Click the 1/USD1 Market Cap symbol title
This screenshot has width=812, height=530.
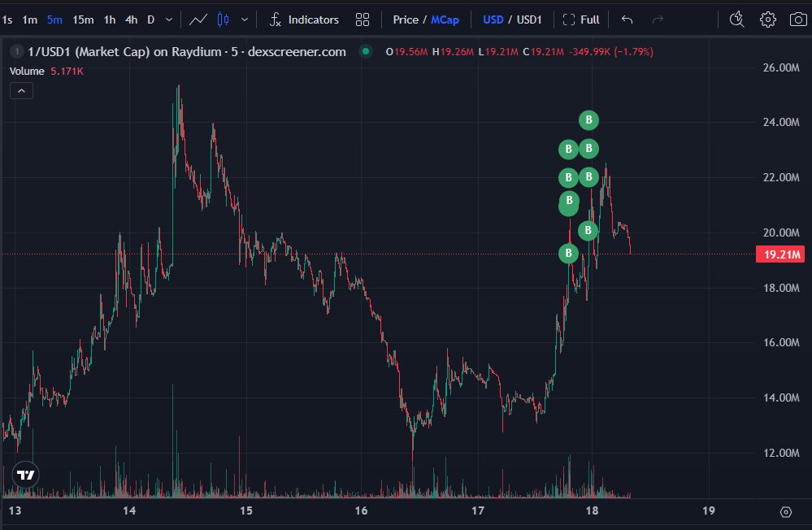click(x=186, y=52)
